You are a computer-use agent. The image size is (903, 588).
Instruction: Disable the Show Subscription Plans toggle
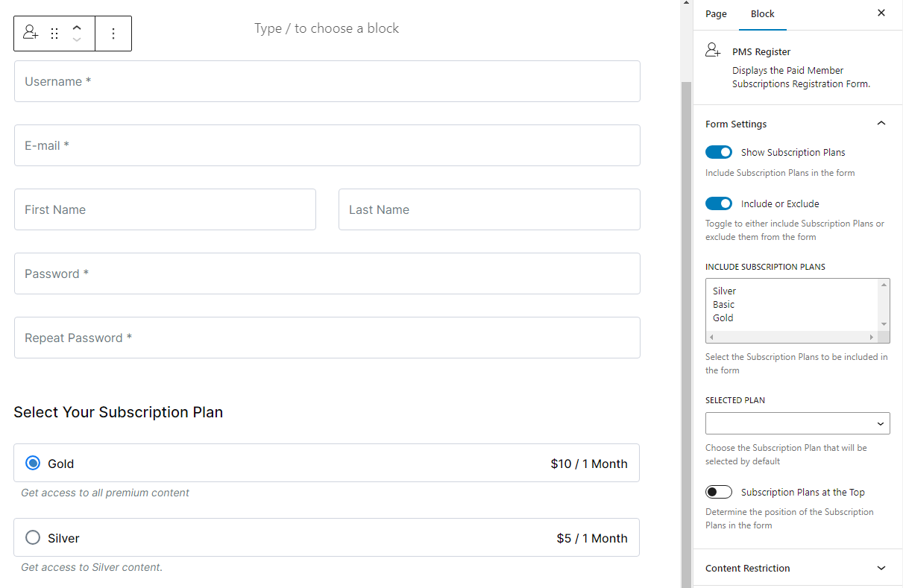click(x=719, y=152)
